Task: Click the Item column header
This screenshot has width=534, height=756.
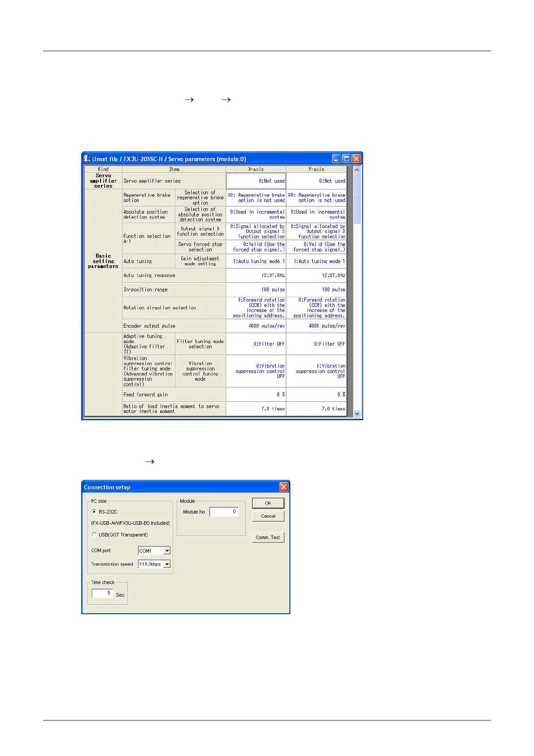Action: tap(174, 169)
